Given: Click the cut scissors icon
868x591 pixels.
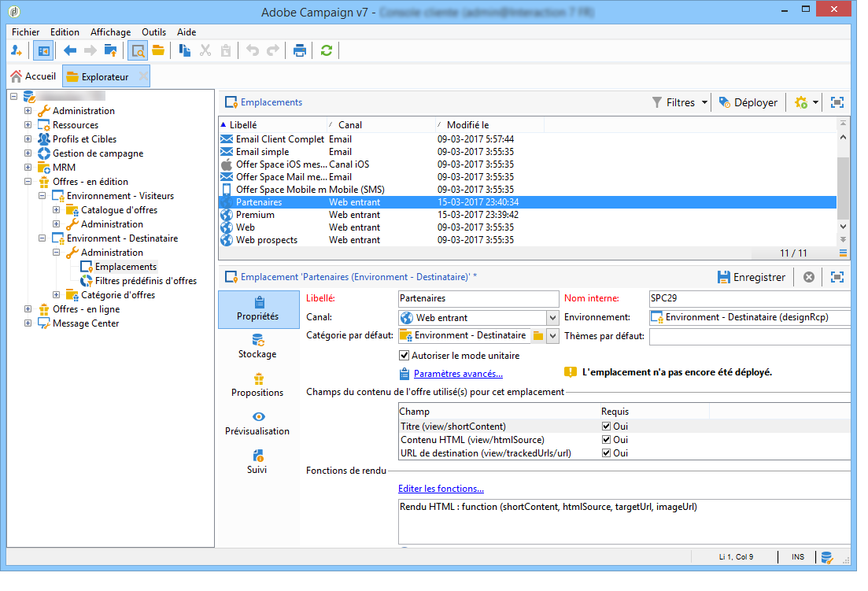Looking at the screenshot, I should click(x=205, y=51).
